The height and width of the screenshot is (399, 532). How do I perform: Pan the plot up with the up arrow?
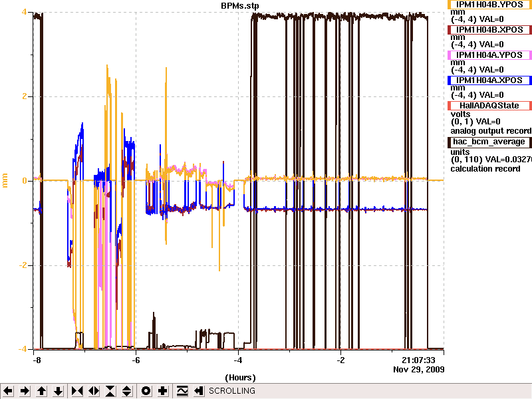pos(41,391)
